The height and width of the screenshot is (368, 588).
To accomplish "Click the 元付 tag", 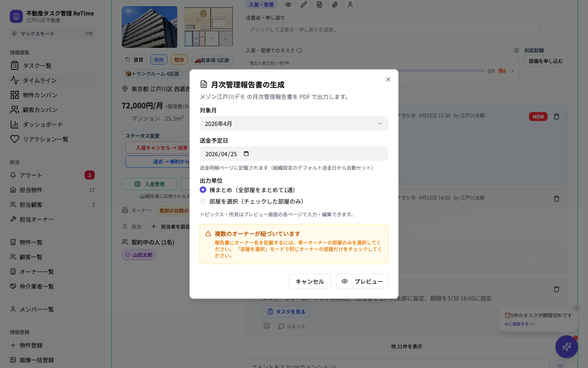I will (x=159, y=60).
